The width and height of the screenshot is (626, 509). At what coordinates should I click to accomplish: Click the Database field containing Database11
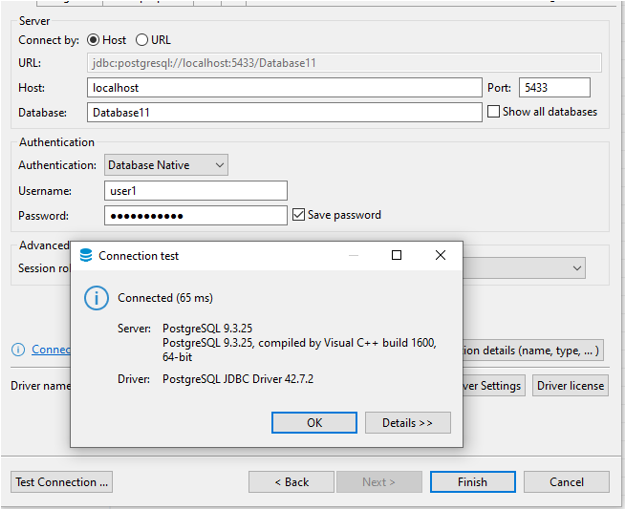click(285, 112)
